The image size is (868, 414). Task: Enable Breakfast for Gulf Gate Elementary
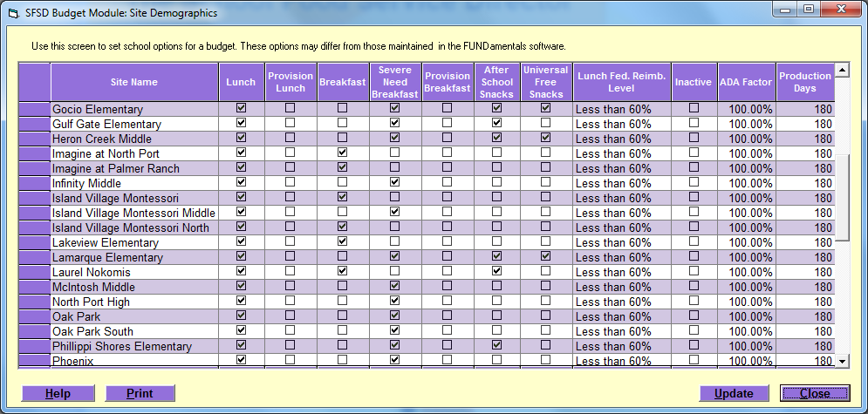point(342,123)
